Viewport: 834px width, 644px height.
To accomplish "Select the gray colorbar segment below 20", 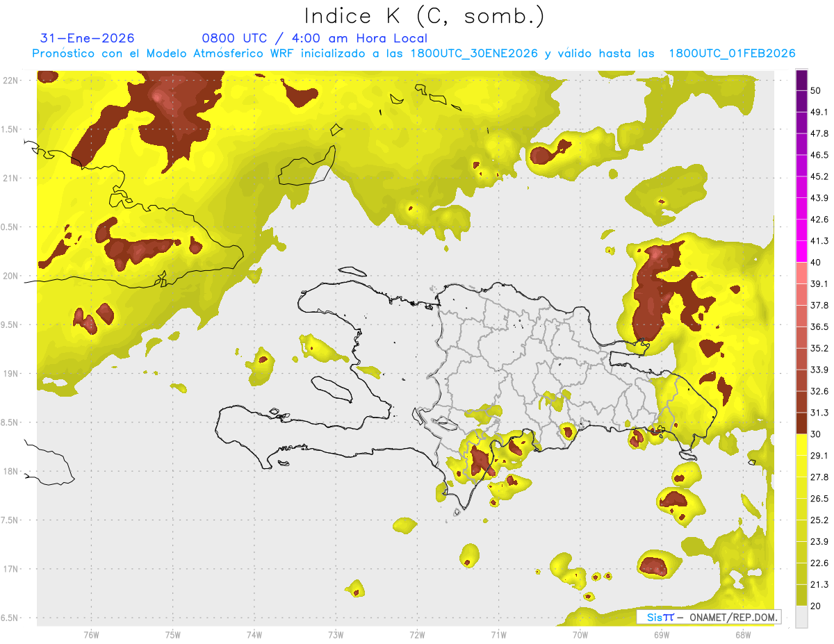I will (801, 617).
